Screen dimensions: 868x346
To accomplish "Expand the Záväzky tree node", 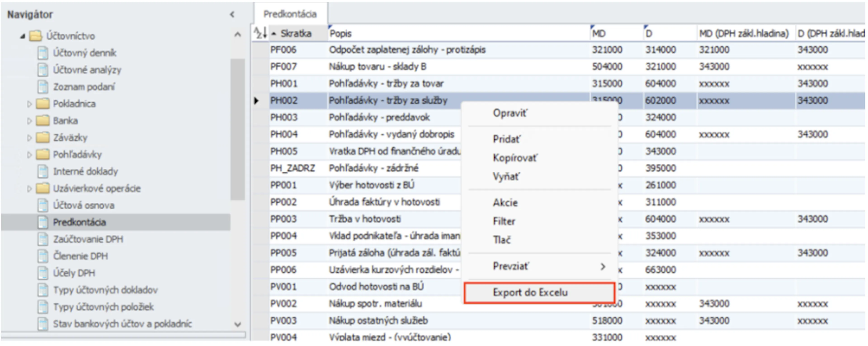I will (x=29, y=137).
